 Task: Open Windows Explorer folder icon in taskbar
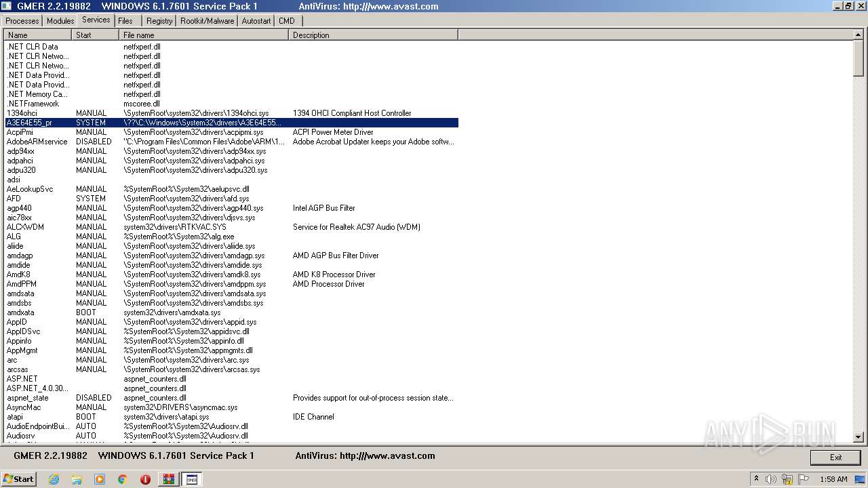[x=77, y=479]
